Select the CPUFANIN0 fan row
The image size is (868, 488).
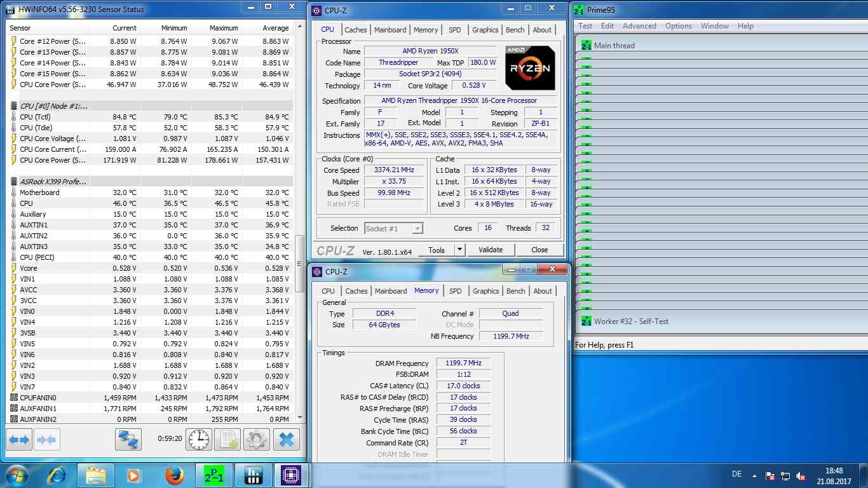(x=150, y=398)
